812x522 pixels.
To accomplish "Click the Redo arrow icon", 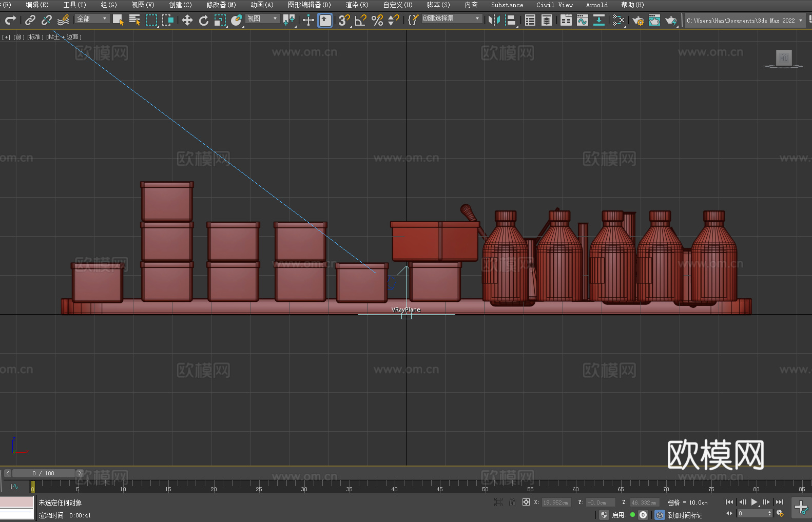I will tap(10, 20).
